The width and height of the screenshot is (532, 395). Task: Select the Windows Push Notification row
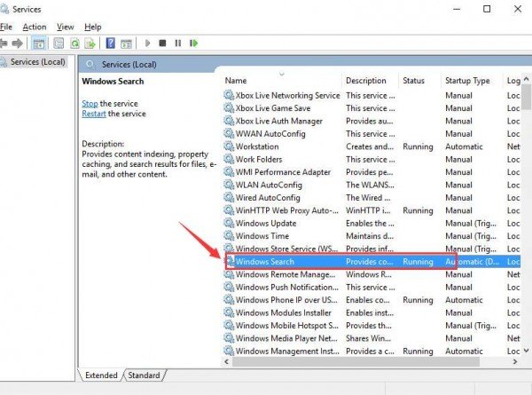click(372, 287)
